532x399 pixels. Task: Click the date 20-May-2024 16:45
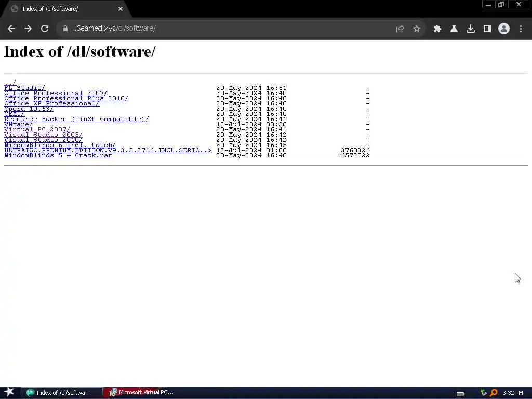pos(251,145)
